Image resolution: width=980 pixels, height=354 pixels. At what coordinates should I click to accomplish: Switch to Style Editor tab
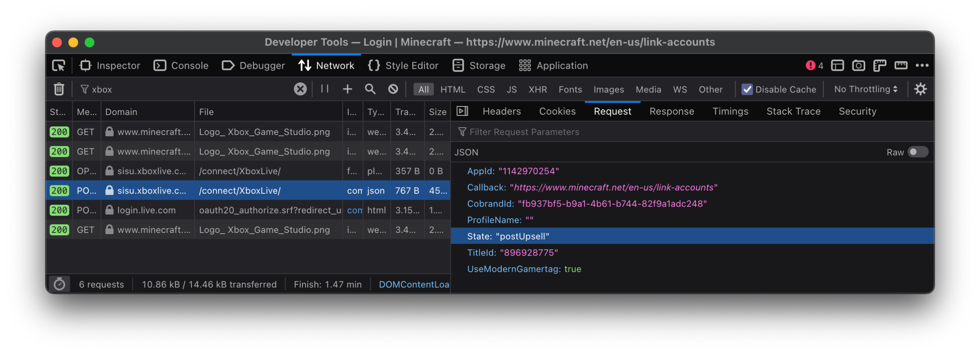tap(403, 65)
